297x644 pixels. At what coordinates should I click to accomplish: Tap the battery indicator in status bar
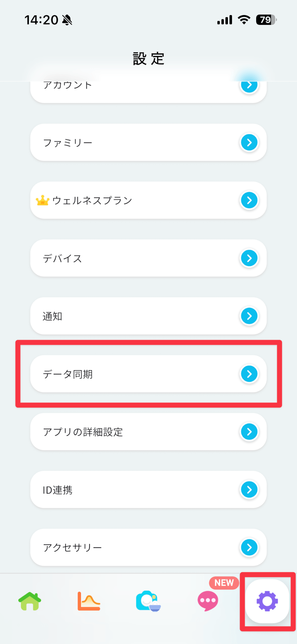(266, 20)
